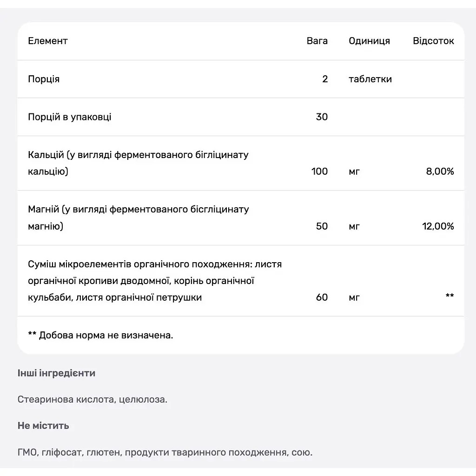Click the 50 magnesium weight value
The width and height of the screenshot is (476, 476).
tap(322, 226)
